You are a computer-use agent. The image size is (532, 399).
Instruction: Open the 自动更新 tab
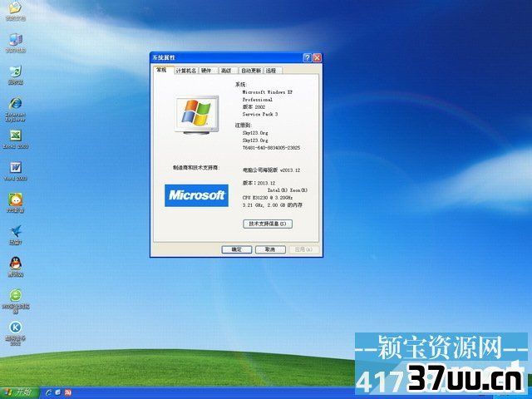pos(251,71)
